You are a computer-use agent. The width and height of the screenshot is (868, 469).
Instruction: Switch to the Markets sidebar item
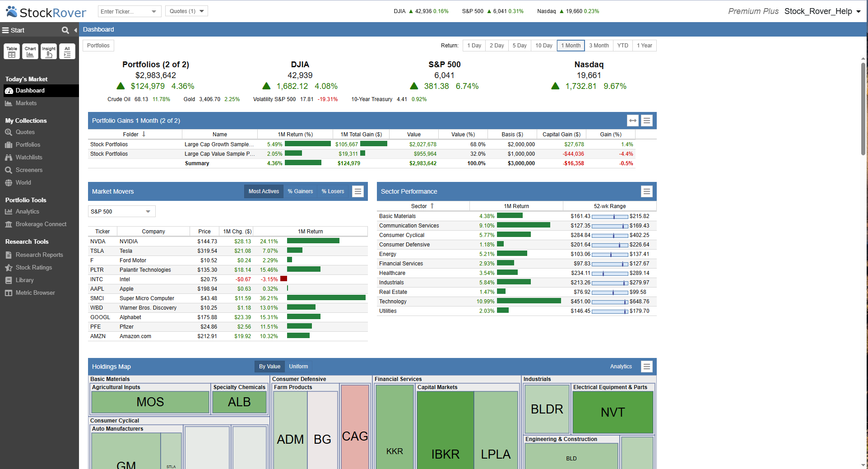click(26, 103)
